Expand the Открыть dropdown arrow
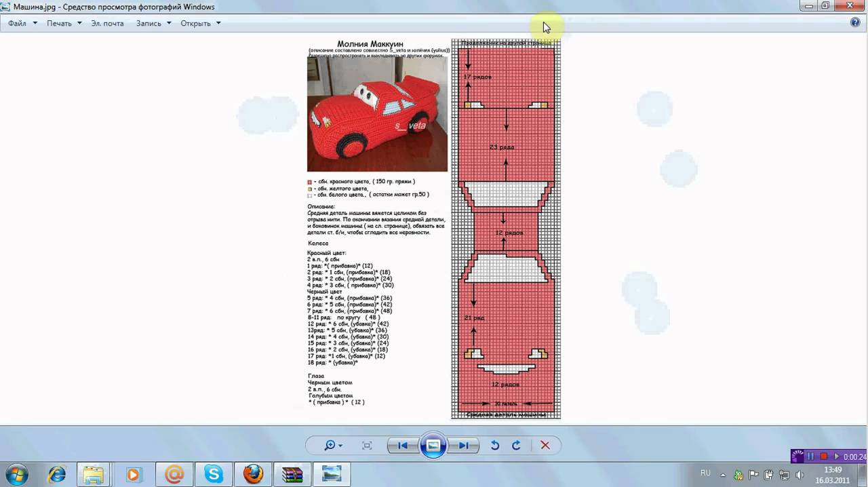Screen dimensions: 868x487 click(x=218, y=23)
